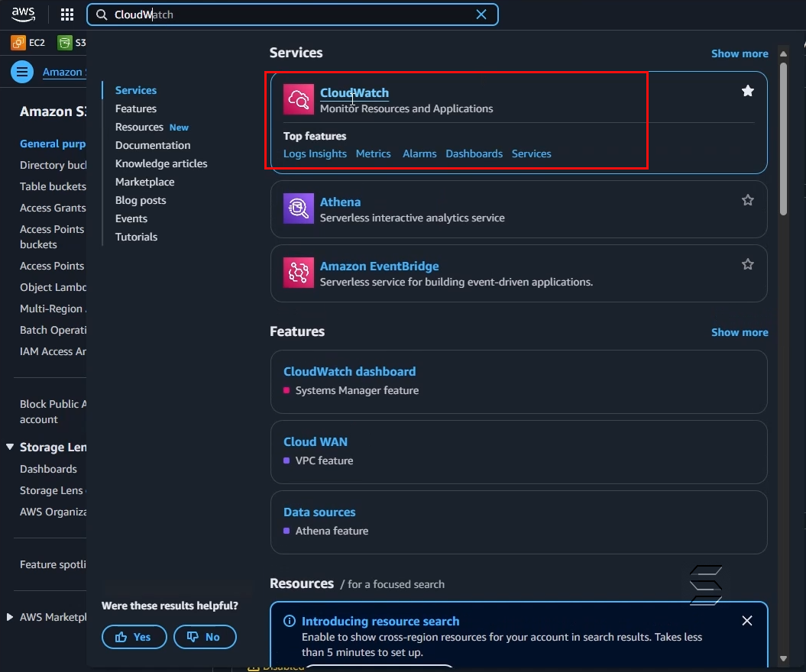The height and width of the screenshot is (672, 806).
Task: Select the Features filter category
Action: 136,109
